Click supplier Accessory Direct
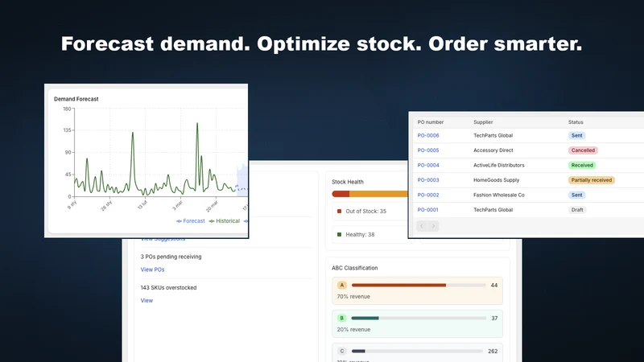The image size is (644, 362). coord(493,150)
